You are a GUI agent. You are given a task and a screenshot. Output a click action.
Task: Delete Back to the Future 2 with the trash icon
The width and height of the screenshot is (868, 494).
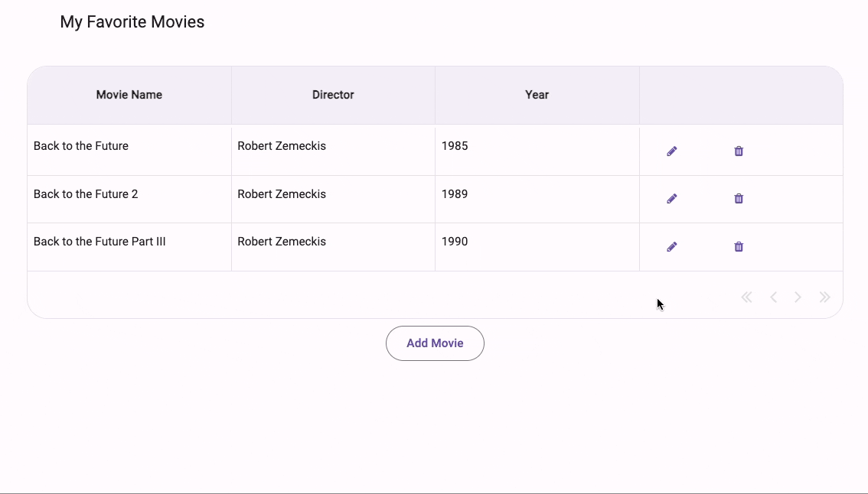[x=738, y=198]
